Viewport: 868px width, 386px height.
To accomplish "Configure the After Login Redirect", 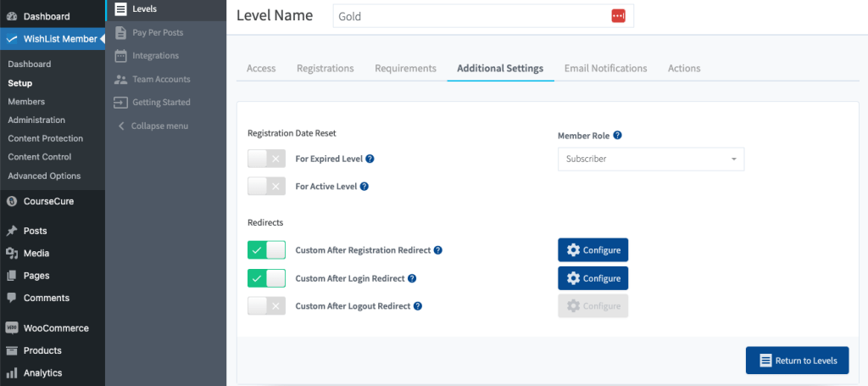I will [593, 278].
